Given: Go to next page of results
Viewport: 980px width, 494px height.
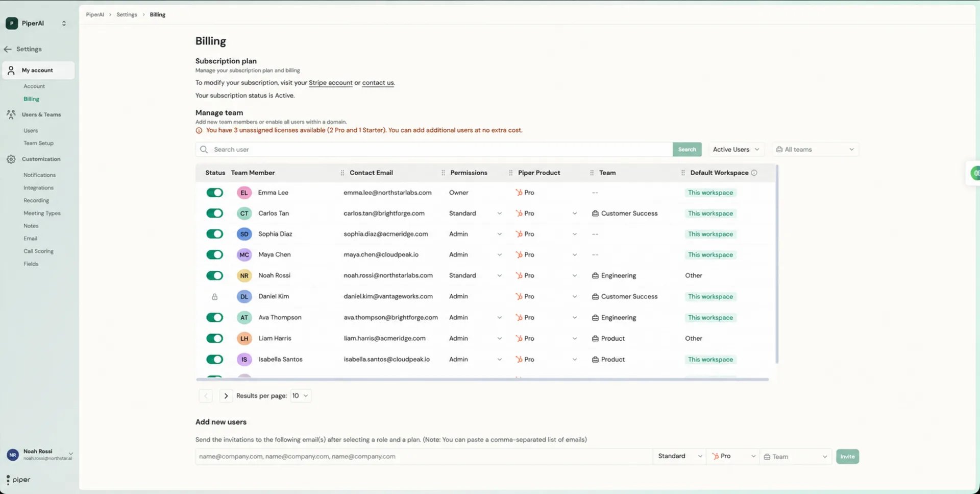Looking at the screenshot, I should pos(226,396).
